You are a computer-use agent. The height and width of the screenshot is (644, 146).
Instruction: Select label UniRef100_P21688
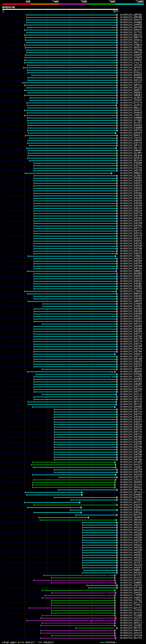point(131,615)
